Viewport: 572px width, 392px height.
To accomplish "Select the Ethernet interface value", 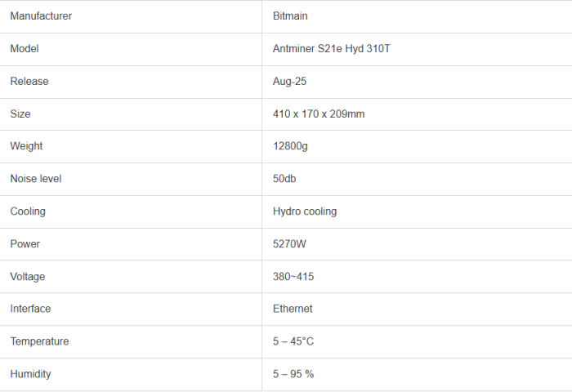I will (x=293, y=309).
